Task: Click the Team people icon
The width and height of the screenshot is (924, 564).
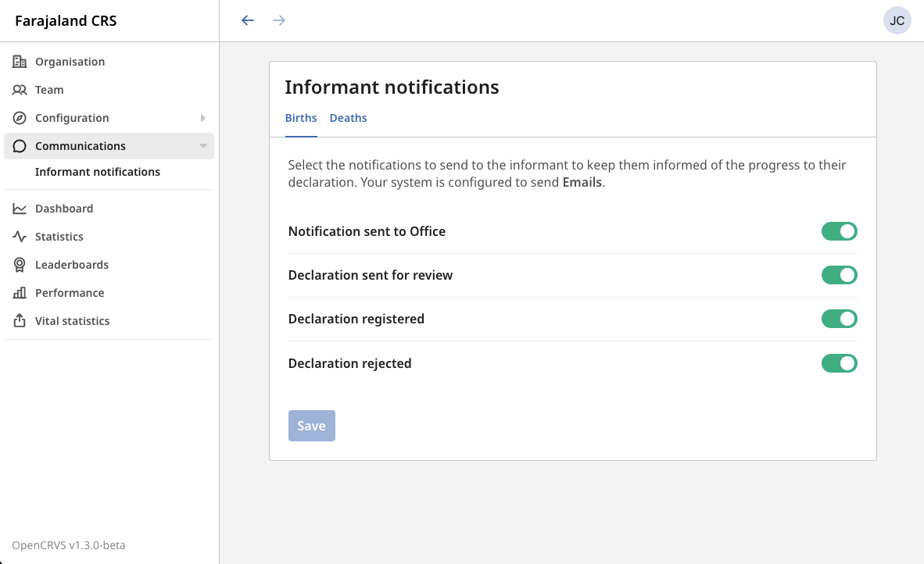Action: (x=20, y=90)
